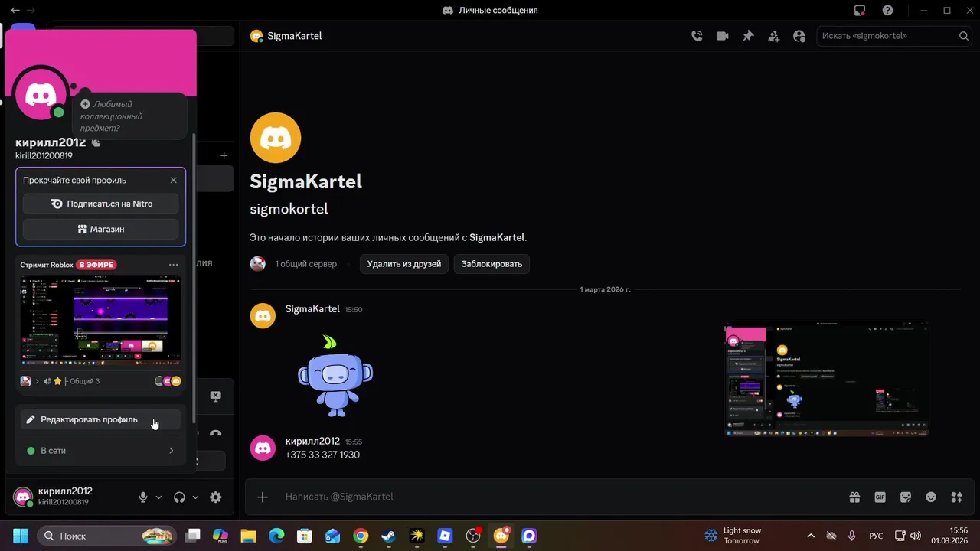
Task: Disconnect from the voice call
Action: 216,433
